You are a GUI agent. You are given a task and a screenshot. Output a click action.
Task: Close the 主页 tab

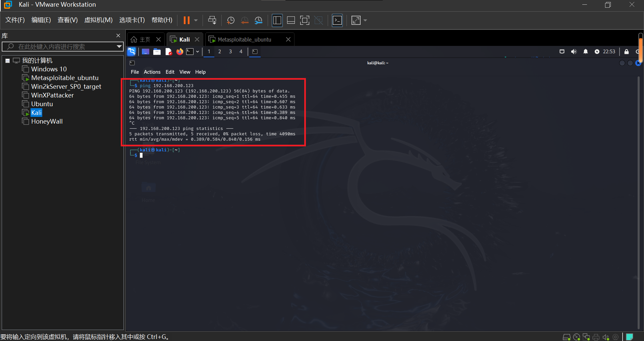tap(159, 40)
